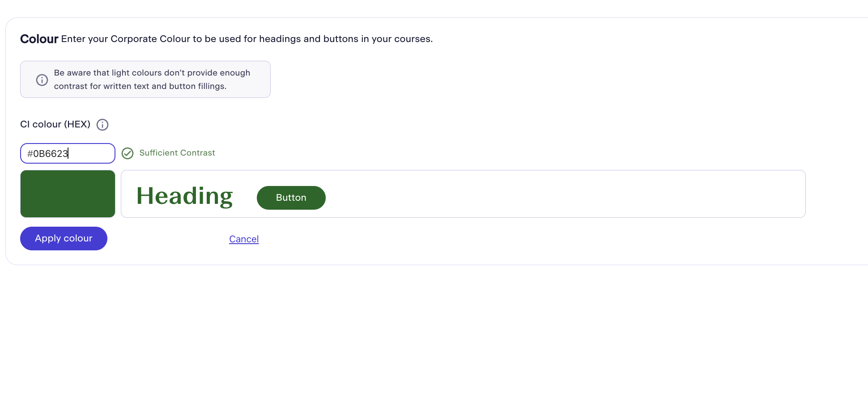Image resolution: width=868 pixels, height=414 pixels.
Task: Click the CI colour (HEX) field label
Action: pyautogui.click(x=55, y=124)
